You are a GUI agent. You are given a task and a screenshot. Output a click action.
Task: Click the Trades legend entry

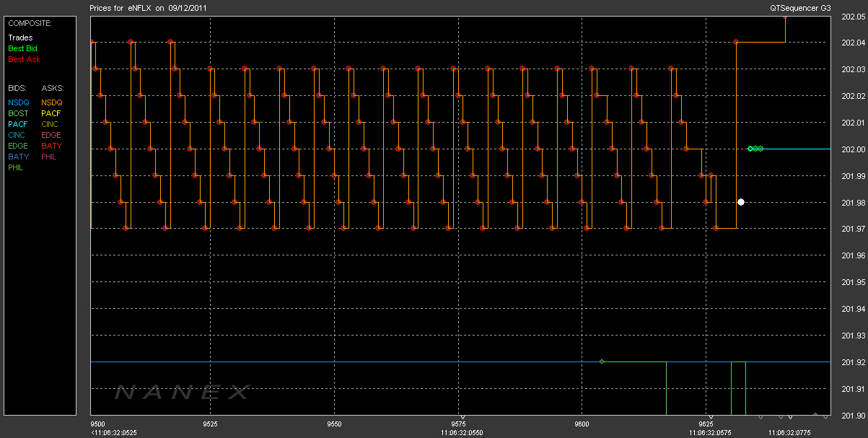pos(20,38)
